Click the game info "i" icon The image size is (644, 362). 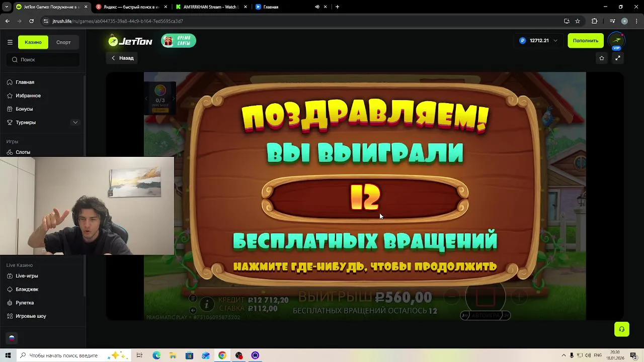click(x=206, y=304)
